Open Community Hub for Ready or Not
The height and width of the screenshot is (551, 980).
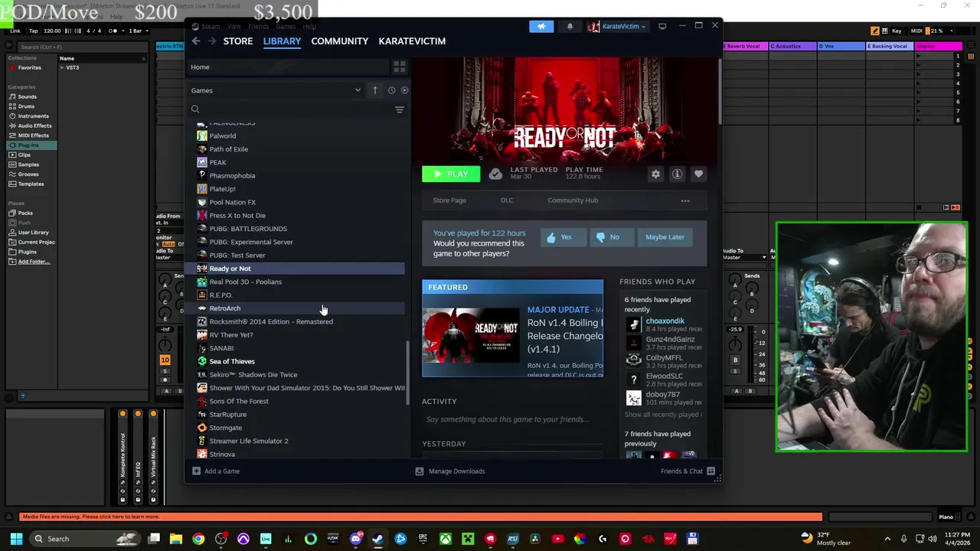[x=573, y=201]
